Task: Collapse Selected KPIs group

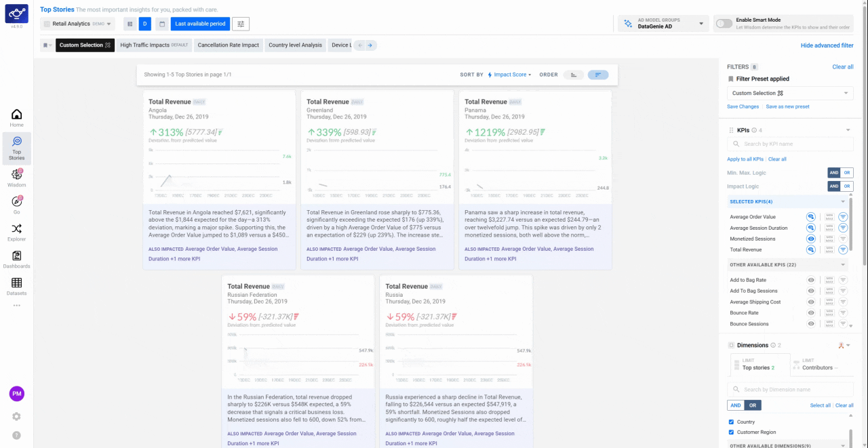Action: pos(843,201)
